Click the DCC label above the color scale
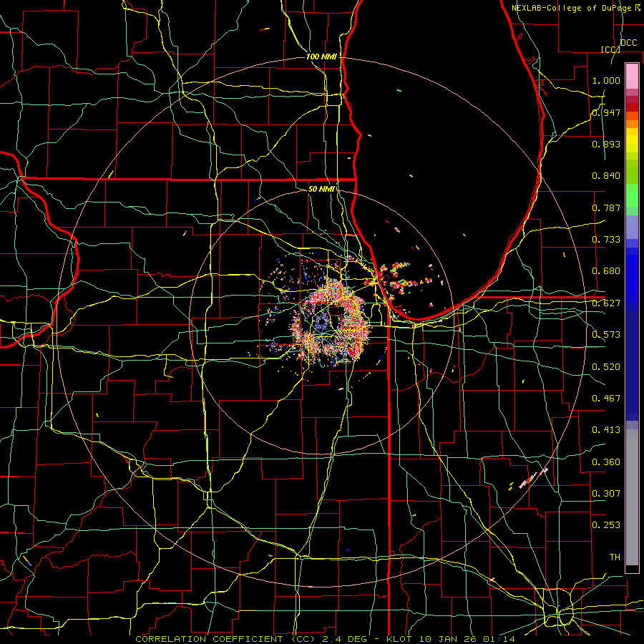This screenshot has width=644, height=644. click(628, 43)
